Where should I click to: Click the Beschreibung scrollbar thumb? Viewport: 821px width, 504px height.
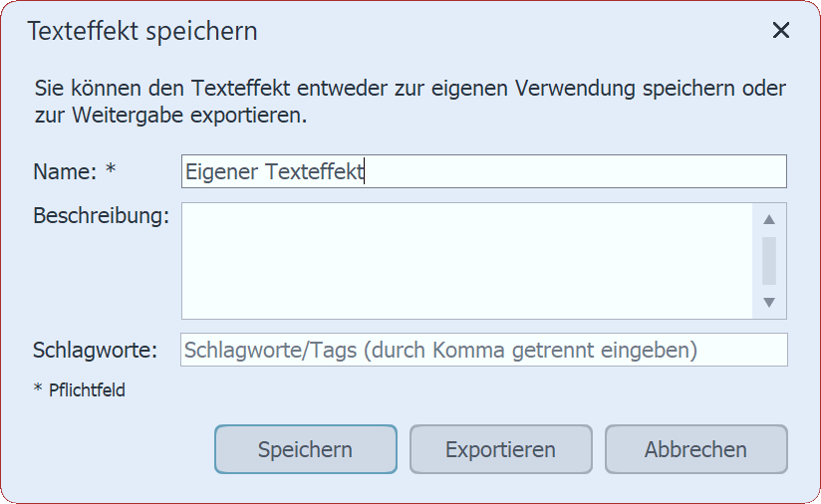(768, 260)
